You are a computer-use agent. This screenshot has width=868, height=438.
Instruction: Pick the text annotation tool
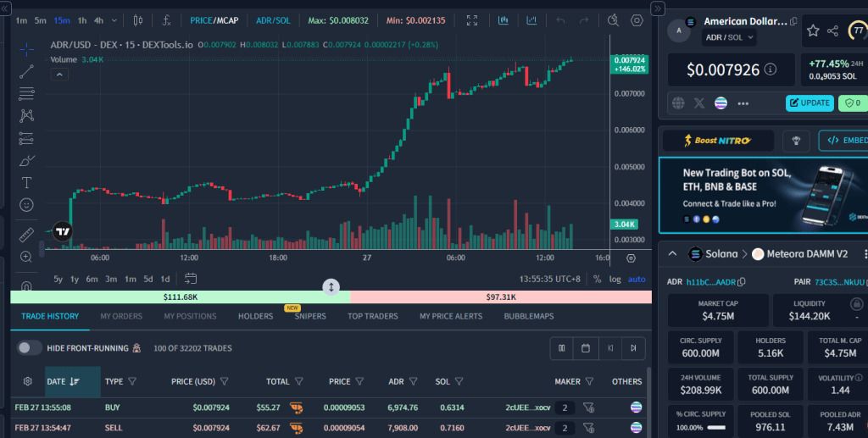click(x=26, y=182)
